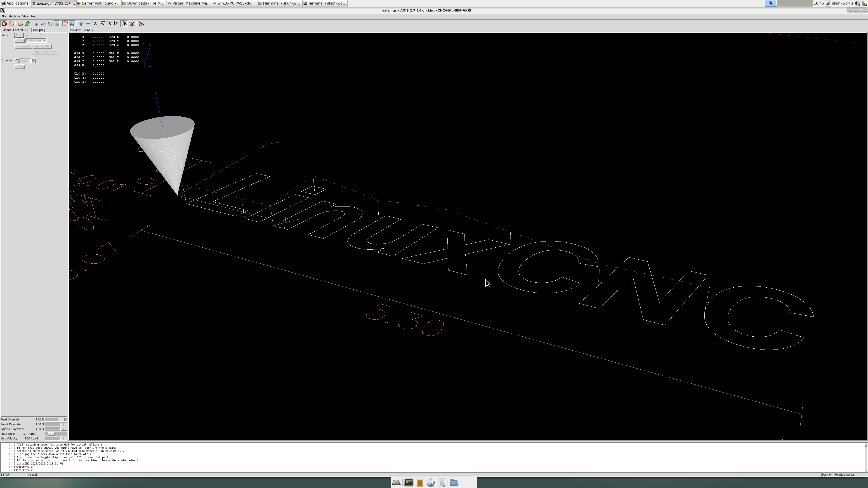Toggle skip lines with "/" icon
Image resolution: width=868 pixels, height=488 pixels.
click(65, 23)
